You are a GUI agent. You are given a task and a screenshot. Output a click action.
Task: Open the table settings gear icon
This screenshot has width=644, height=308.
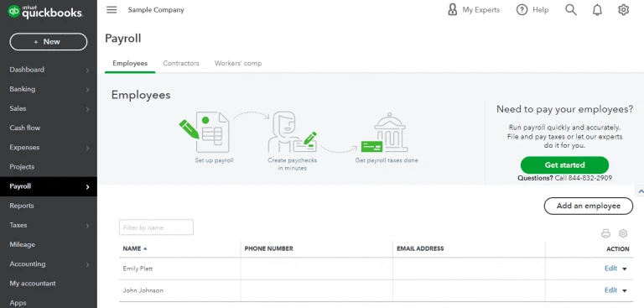point(623,233)
